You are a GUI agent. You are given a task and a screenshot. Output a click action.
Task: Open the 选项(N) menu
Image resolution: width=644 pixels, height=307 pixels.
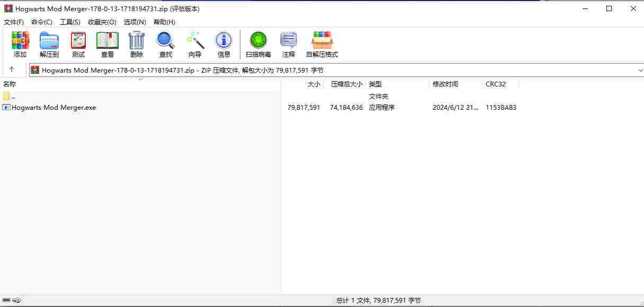135,22
